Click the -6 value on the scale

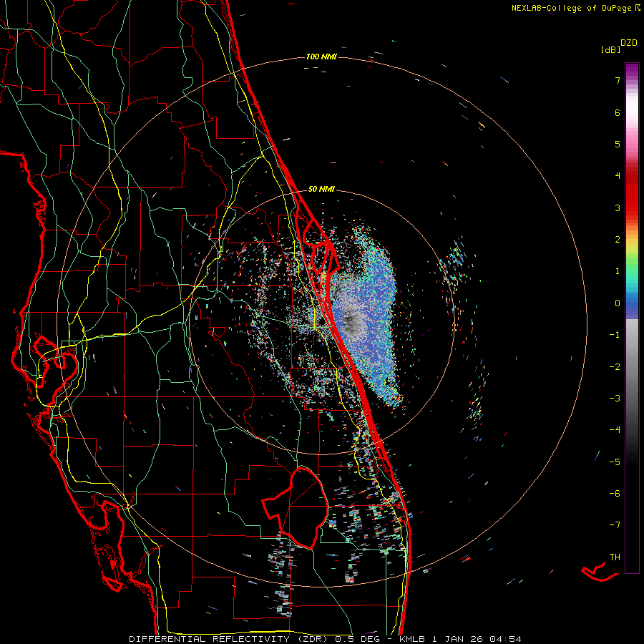click(615, 494)
